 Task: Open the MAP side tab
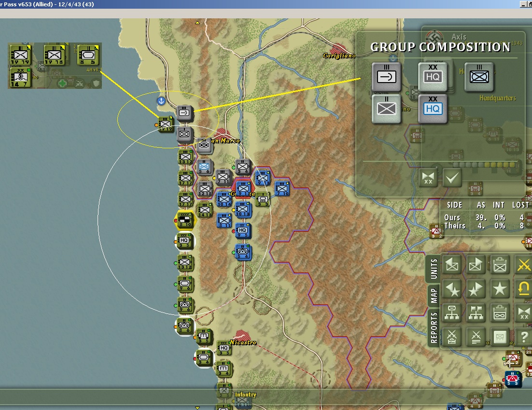[x=433, y=295]
